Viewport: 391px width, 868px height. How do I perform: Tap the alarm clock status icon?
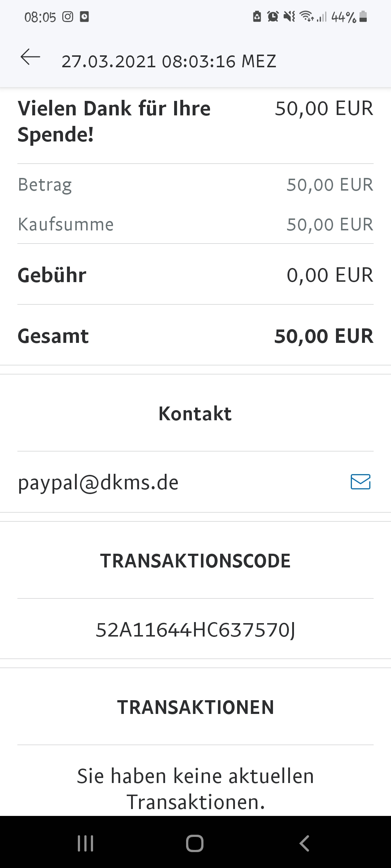point(273,17)
